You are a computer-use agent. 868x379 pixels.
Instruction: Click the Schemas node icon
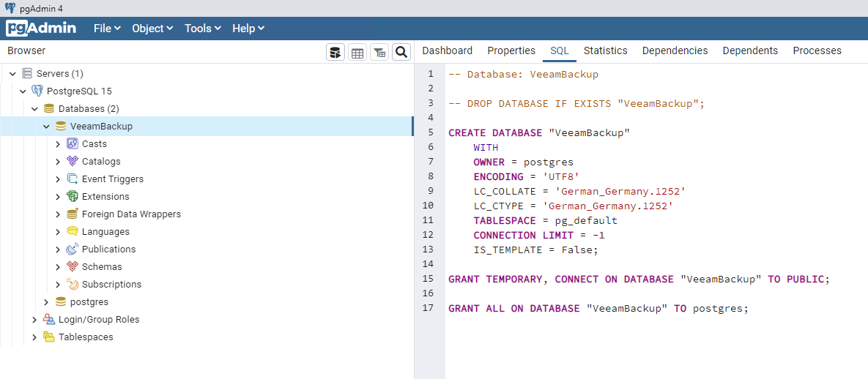point(73,266)
